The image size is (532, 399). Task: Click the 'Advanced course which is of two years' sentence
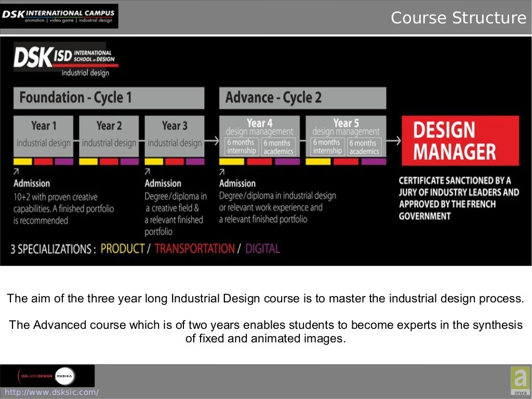pyautogui.click(x=265, y=331)
